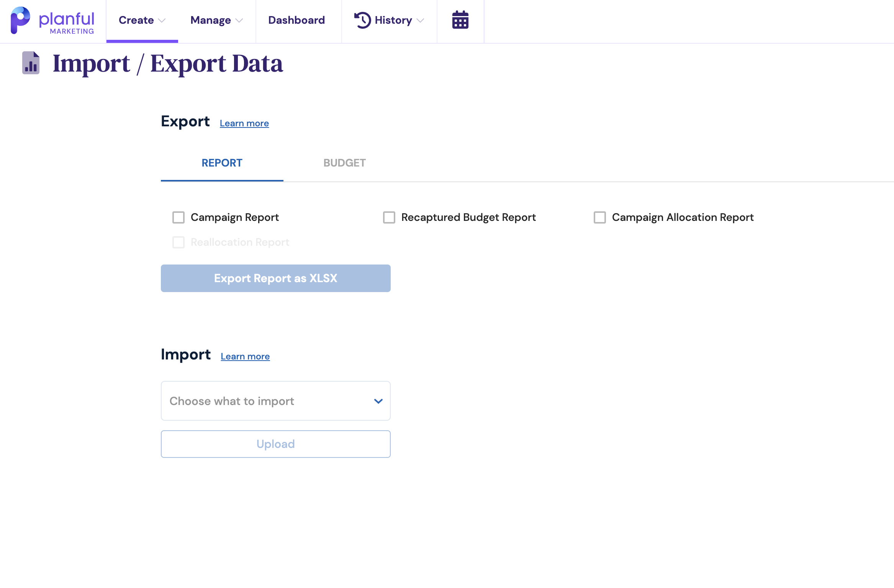Click the Recaptured Budget Report label text

468,217
